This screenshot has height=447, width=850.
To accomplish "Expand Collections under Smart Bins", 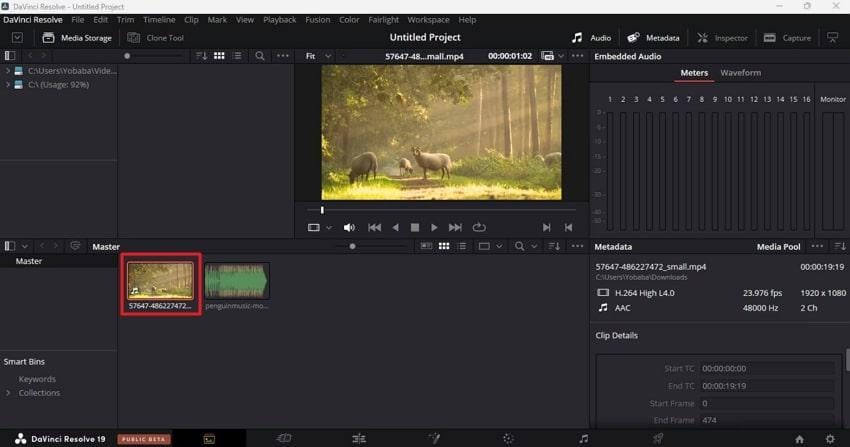I will (x=8, y=393).
